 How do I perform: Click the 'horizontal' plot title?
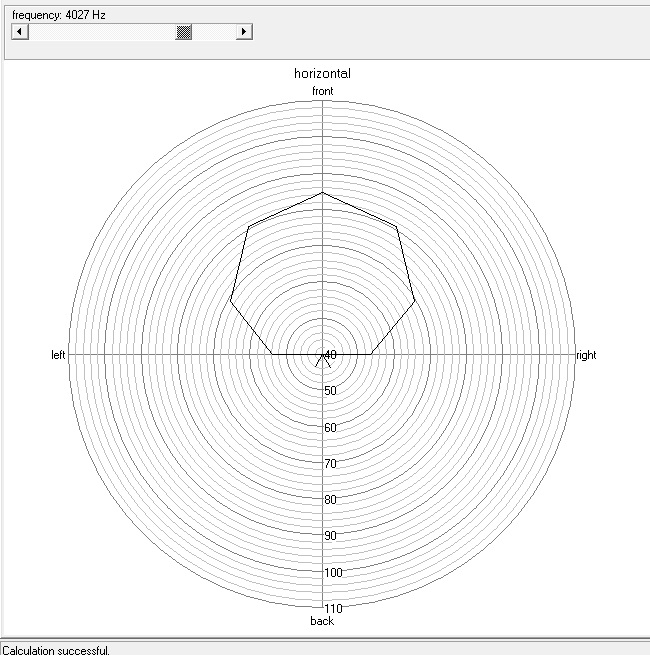point(322,74)
